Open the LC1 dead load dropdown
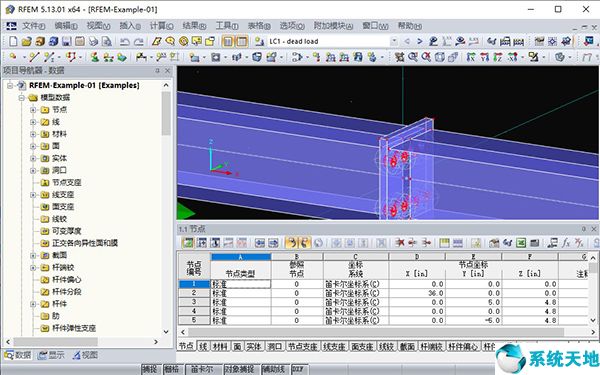The image size is (600, 375). tap(394, 41)
